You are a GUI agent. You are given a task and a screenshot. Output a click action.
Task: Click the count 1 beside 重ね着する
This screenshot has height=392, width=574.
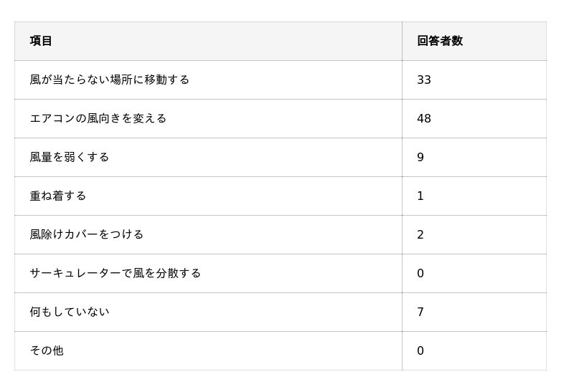(420, 196)
